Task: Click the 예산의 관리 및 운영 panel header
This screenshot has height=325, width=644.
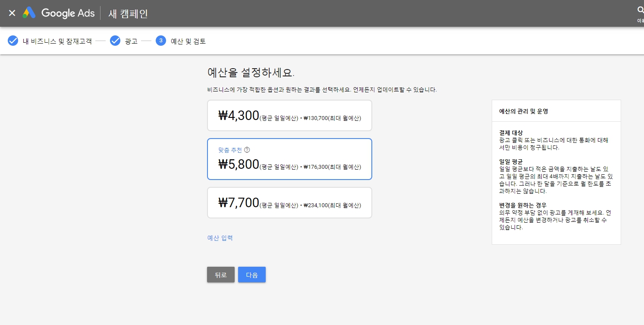Action: point(523,111)
